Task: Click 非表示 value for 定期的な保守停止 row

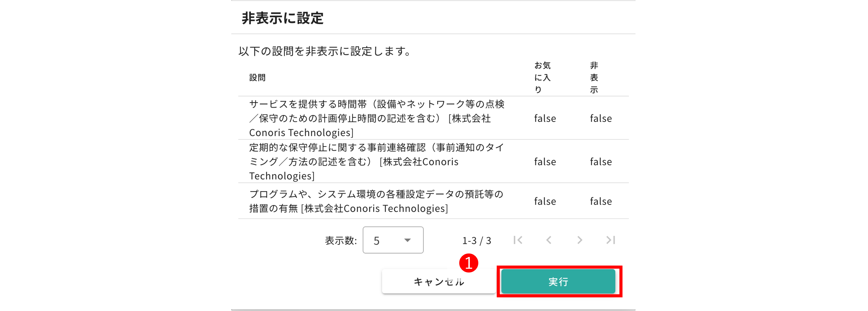Action: pyautogui.click(x=600, y=162)
